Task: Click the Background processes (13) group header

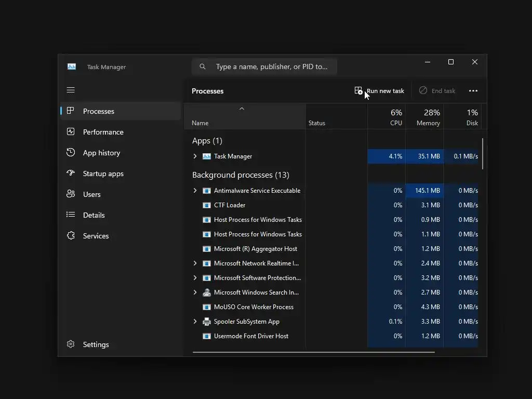Action: [241, 175]
